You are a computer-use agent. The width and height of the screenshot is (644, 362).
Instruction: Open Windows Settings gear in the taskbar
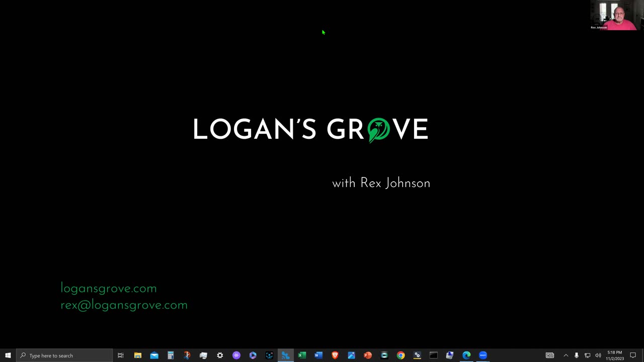point(220,355)
